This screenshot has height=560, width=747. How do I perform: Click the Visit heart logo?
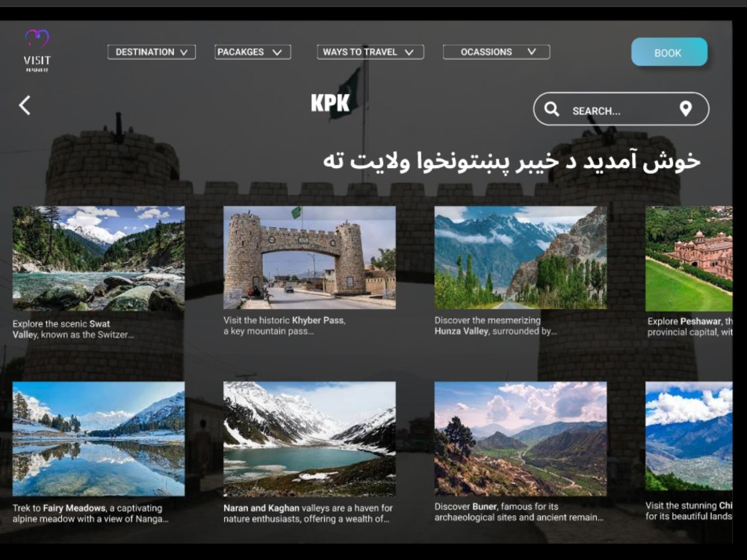click(37, 51)
